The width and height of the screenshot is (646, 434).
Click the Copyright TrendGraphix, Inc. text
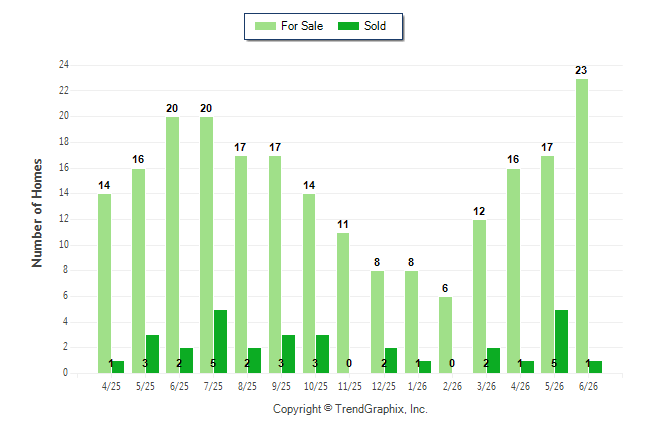pyautogui.click(x=350, y=409)
